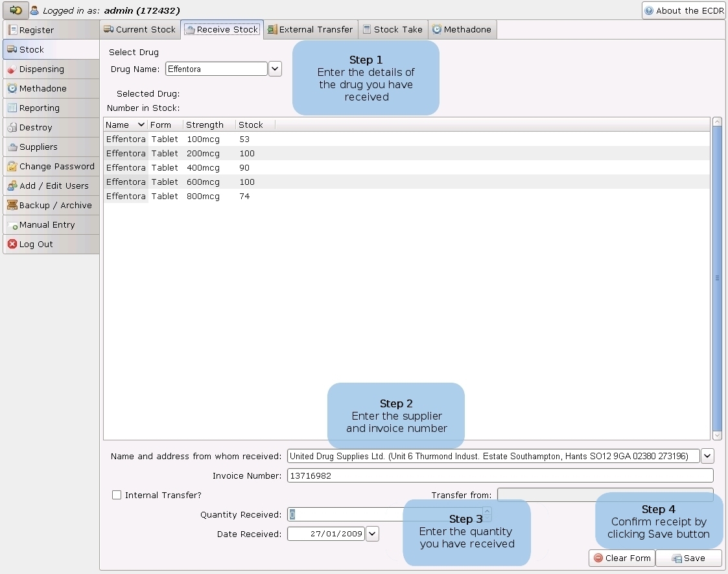Click the stock list vertical scrollbar
This screenshot has height=574, width=728.
[x=717, y=278]
